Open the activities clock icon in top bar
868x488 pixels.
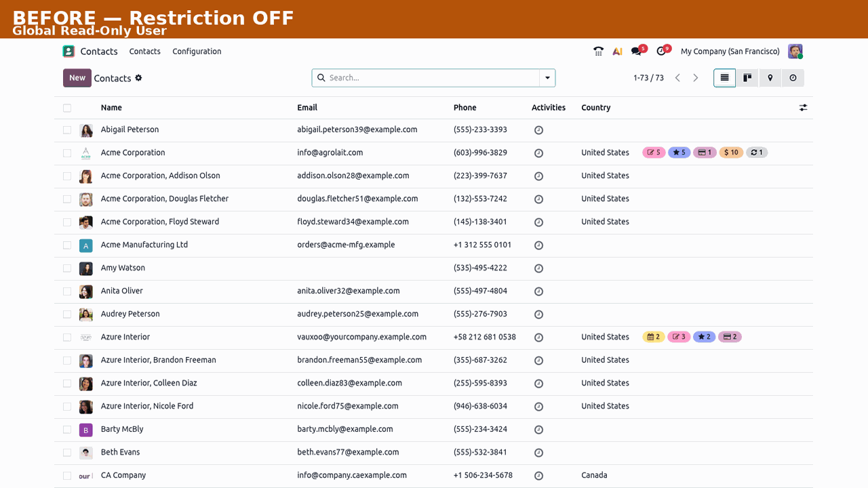(x=662, y=52)
